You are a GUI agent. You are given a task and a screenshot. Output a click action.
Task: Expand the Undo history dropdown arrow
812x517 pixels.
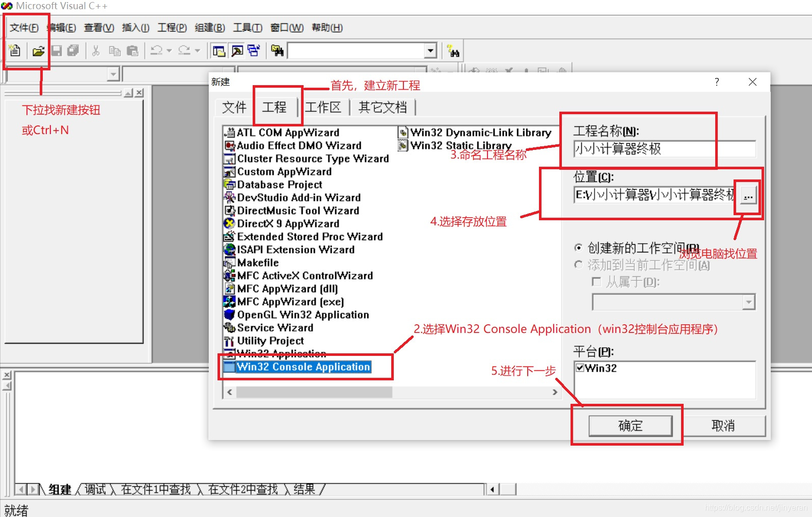pos(169,50)
